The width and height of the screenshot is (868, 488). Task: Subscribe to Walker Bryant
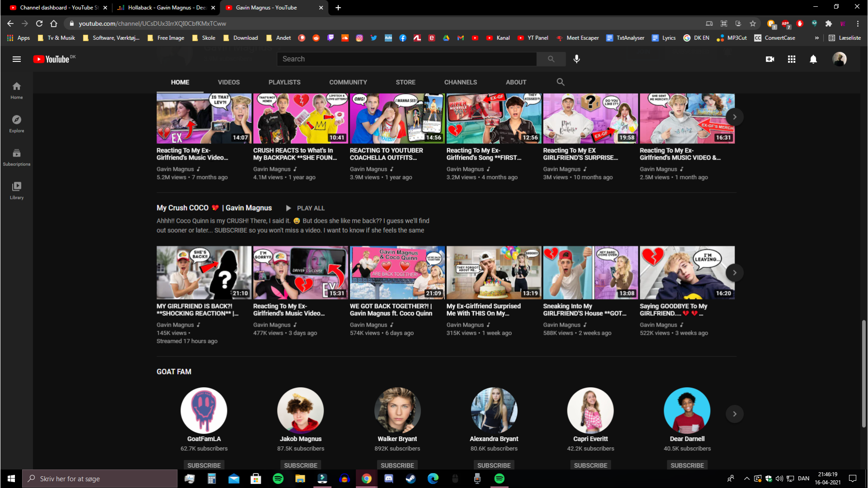click(x=397, y=465)
